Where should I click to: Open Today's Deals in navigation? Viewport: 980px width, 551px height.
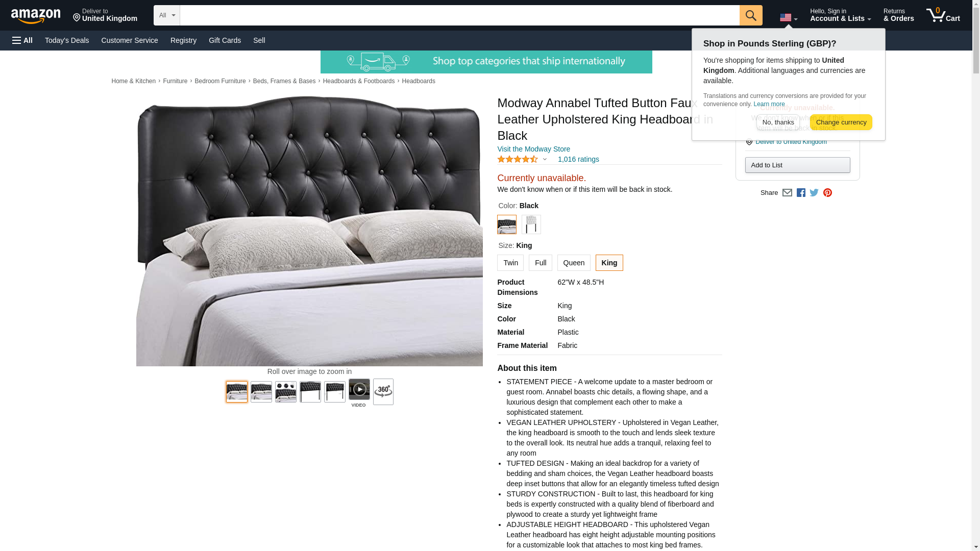(67, 40)
